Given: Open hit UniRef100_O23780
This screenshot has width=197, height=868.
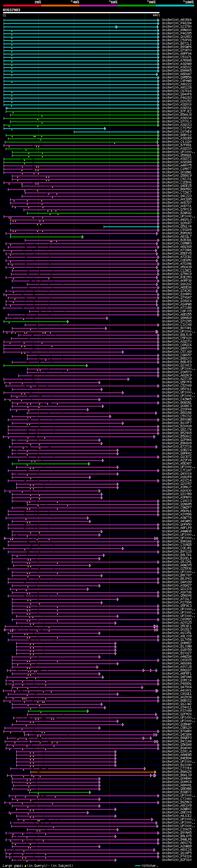Looking at the screenshot, I should [x=177, y=26].
